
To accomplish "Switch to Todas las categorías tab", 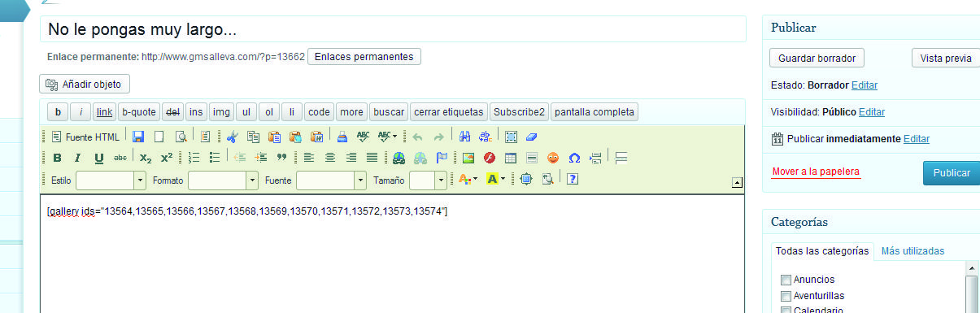I will [822, 251].
